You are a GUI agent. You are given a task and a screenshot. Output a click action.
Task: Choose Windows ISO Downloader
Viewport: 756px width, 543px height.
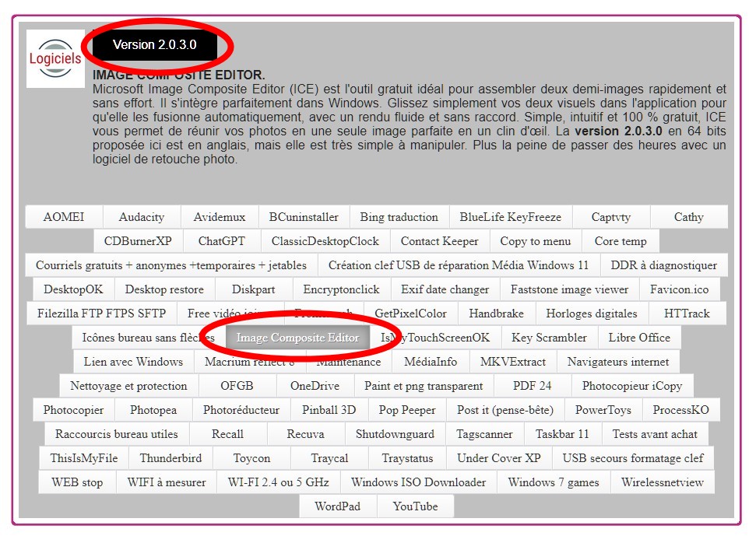tap(419, 482)
